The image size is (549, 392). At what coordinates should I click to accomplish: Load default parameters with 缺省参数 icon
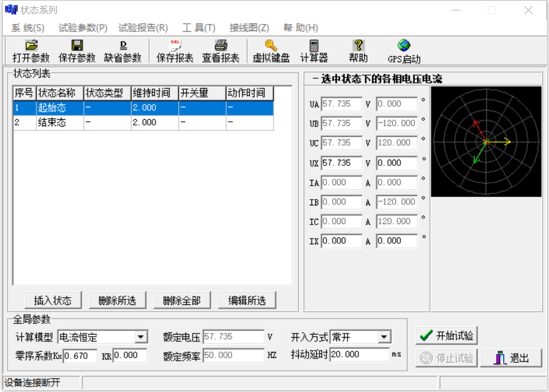(x=123, y=50)
